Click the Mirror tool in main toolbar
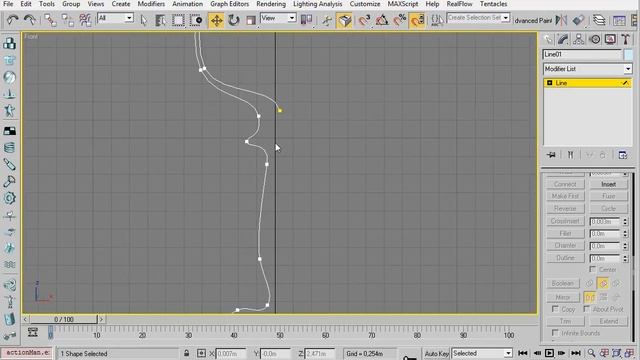This screenshot has height=360, width=640. [561, 20]
